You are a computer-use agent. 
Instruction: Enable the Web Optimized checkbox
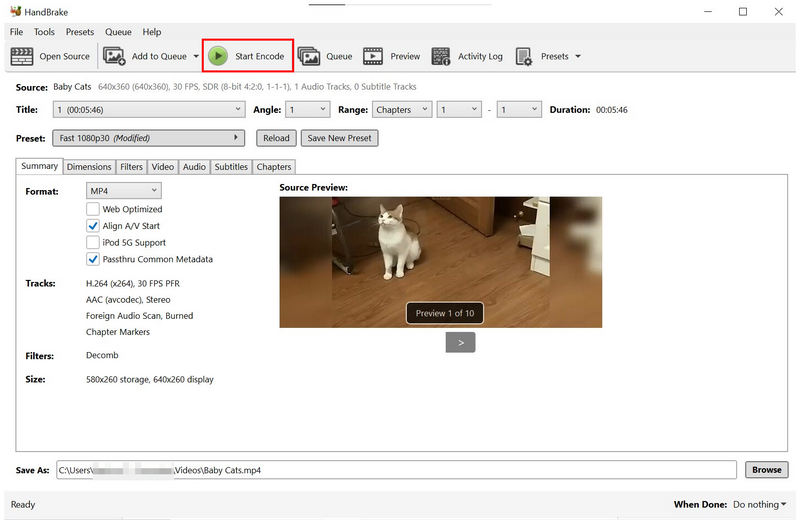click(x=92, y=209)
